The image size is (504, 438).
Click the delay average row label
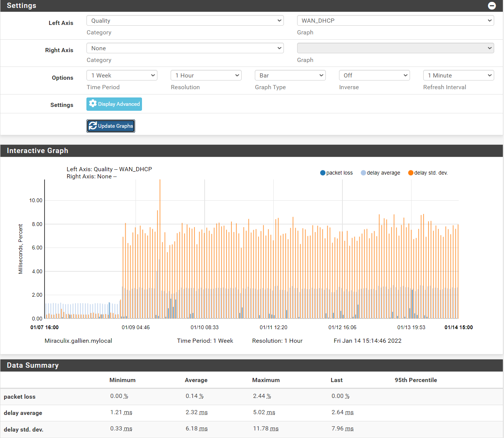coord(23,413)
